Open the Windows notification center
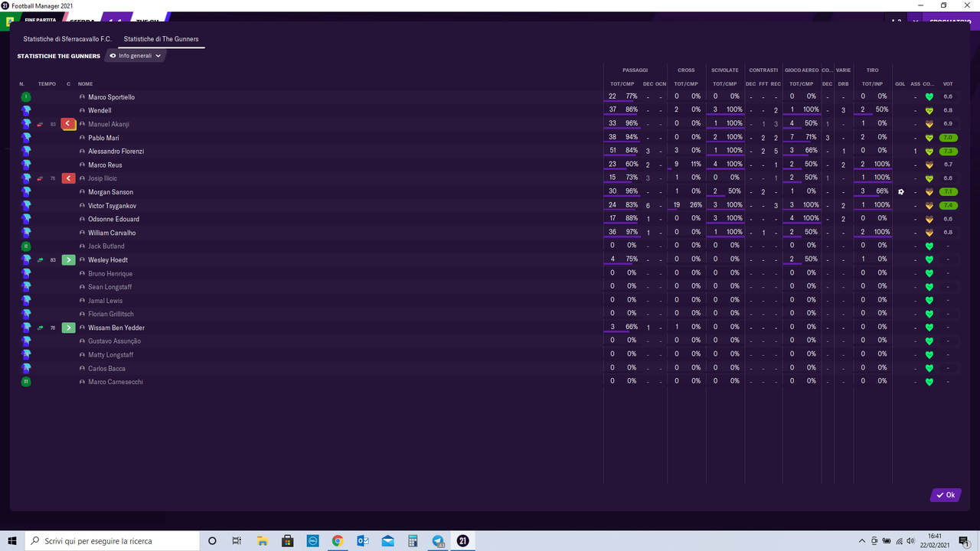 963,541
